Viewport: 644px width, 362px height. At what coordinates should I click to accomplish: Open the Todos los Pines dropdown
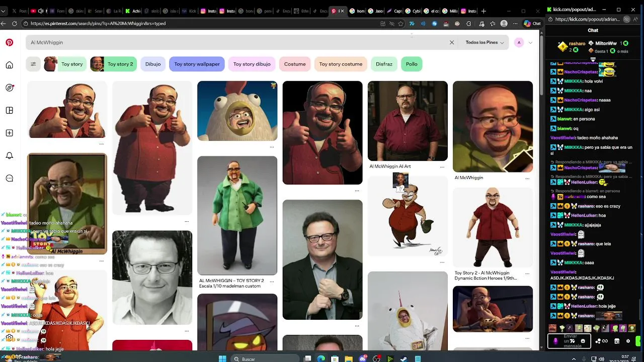pos(485,43)
